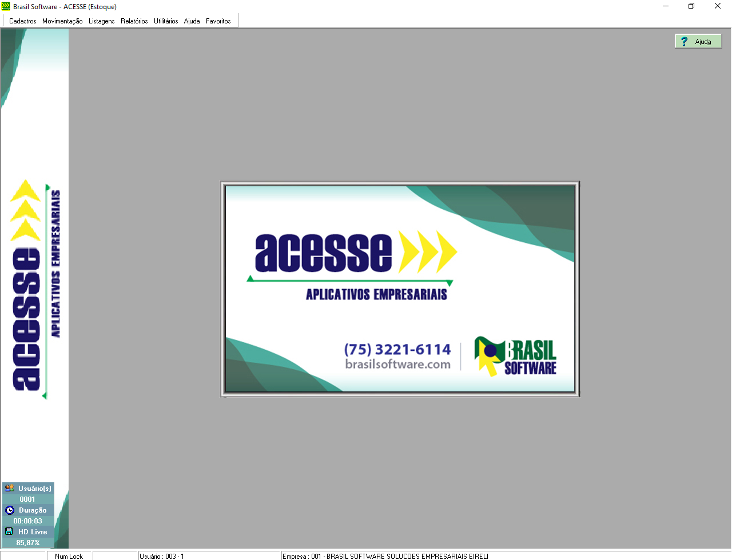Minimize the ACESSE window
The height and width of the screenshot is (560, 732).
(666, 6)
